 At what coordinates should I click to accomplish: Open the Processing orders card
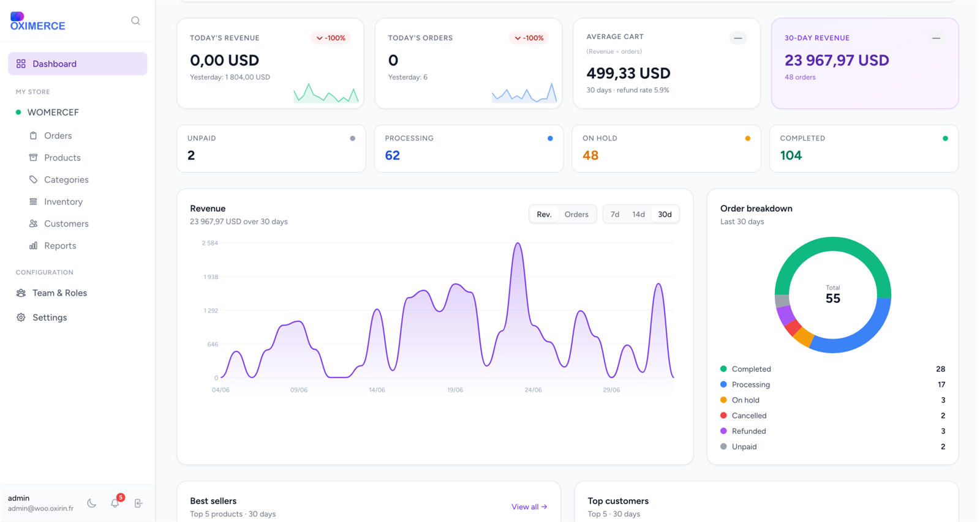(469, 149)
